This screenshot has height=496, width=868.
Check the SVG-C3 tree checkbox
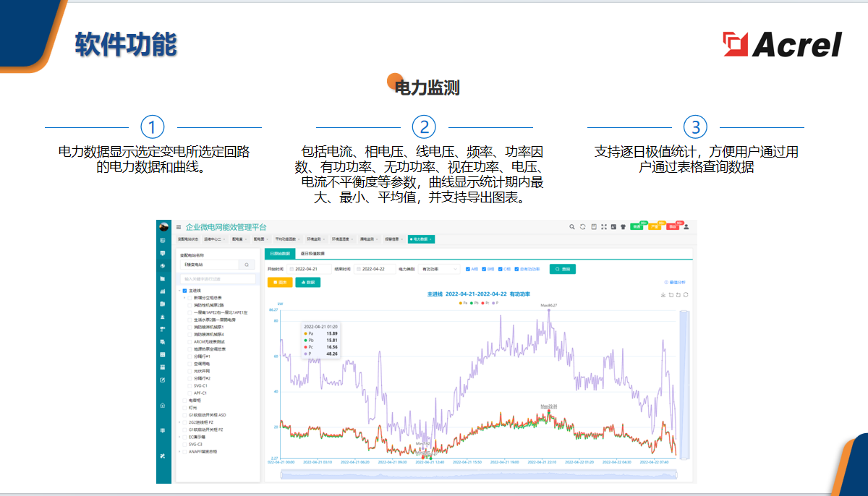point(184,444)
